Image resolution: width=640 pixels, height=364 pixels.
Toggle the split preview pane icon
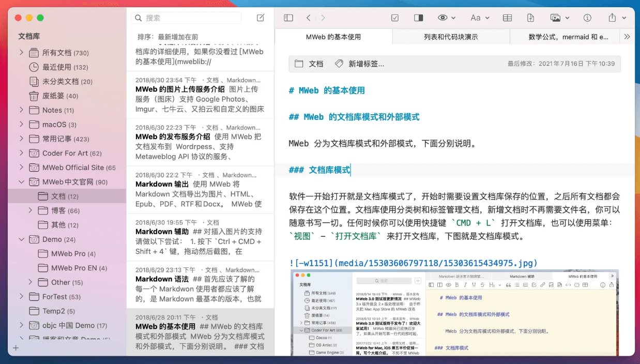point(419,18)
